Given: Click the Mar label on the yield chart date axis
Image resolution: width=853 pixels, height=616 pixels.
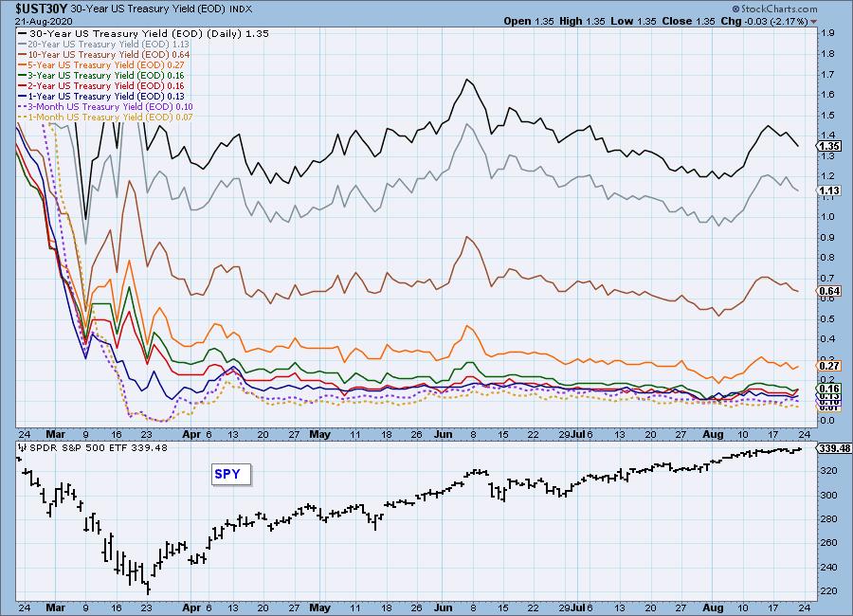Looking at the screenshot, I should click(56, 434).
